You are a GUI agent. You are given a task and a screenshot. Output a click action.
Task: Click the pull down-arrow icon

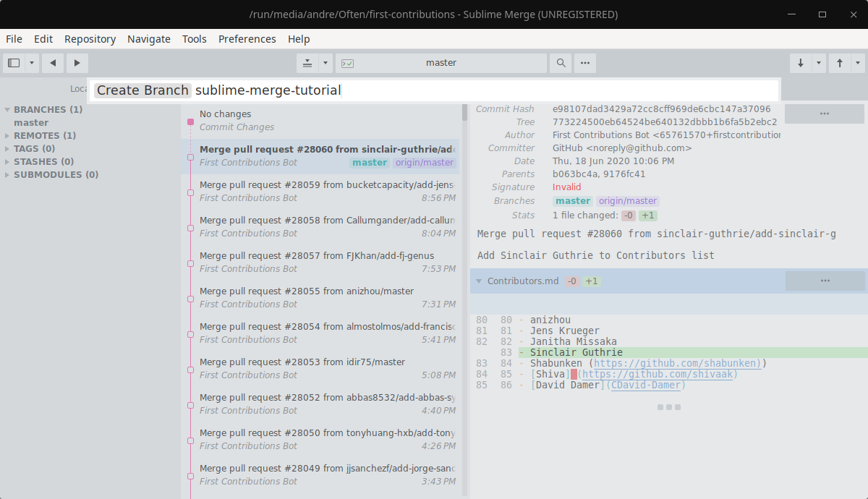[801, 63]
